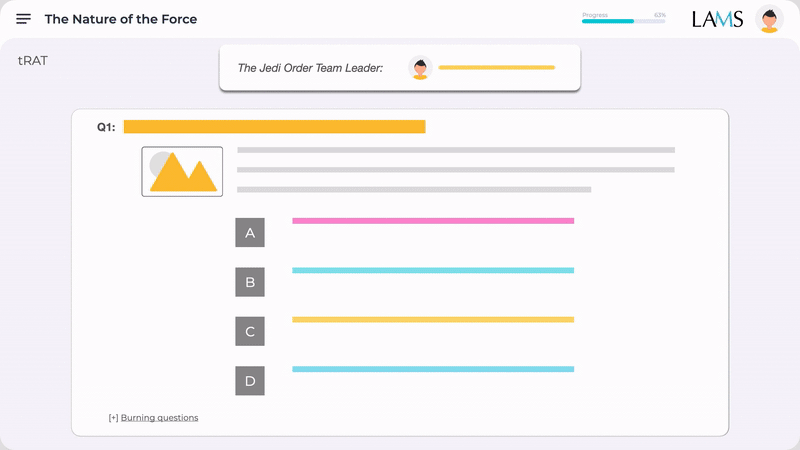Click the yellow answer text for option C
Image resolution: width=800 pixels, height=450 pixels.
[433, 320]
